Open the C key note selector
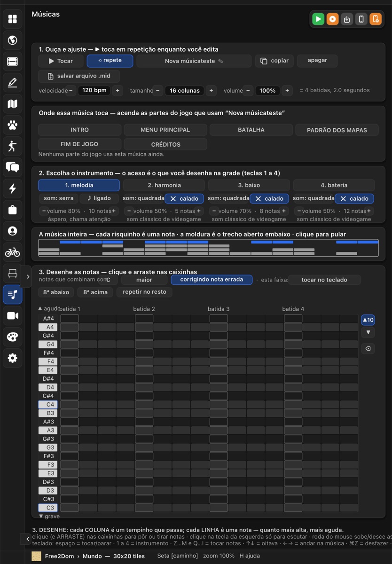This screenshot has height=564, width=392. 109,280
